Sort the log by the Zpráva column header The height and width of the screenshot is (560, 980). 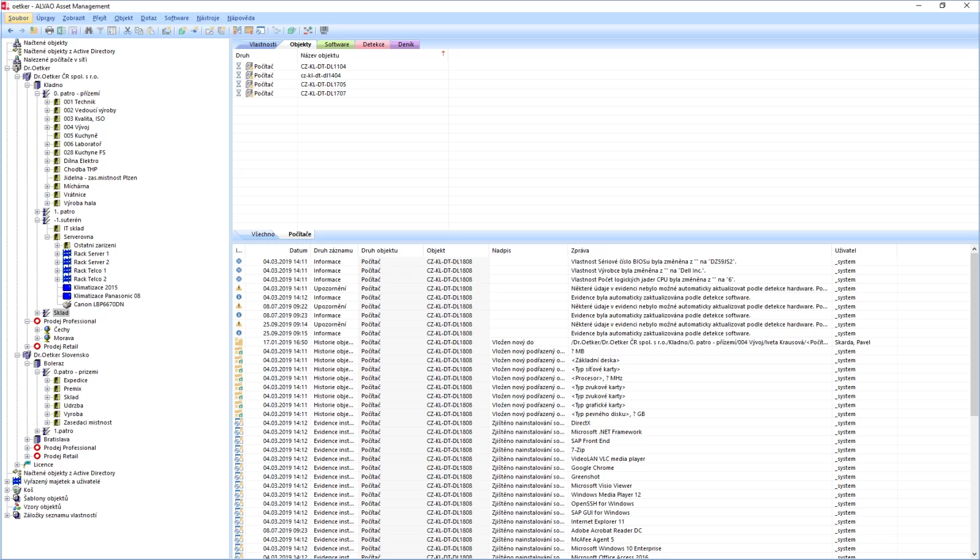pyautogui.click(x=699, y=251)
